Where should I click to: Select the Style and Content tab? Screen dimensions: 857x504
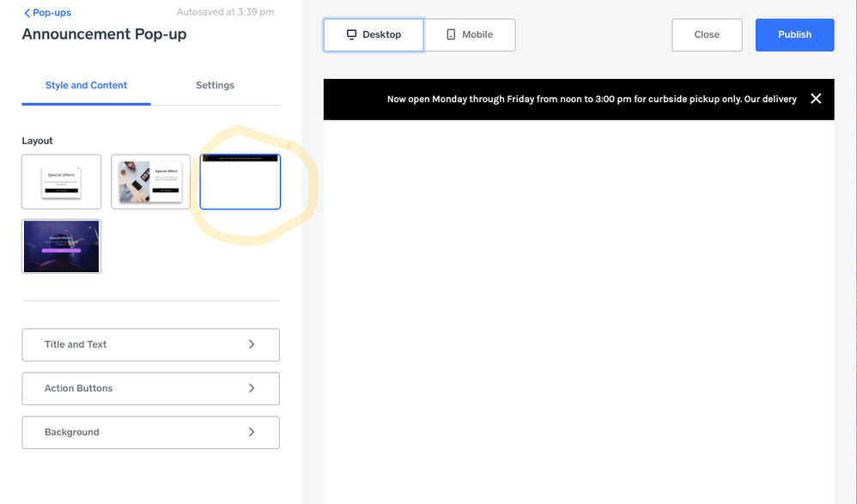pos(86,85)
